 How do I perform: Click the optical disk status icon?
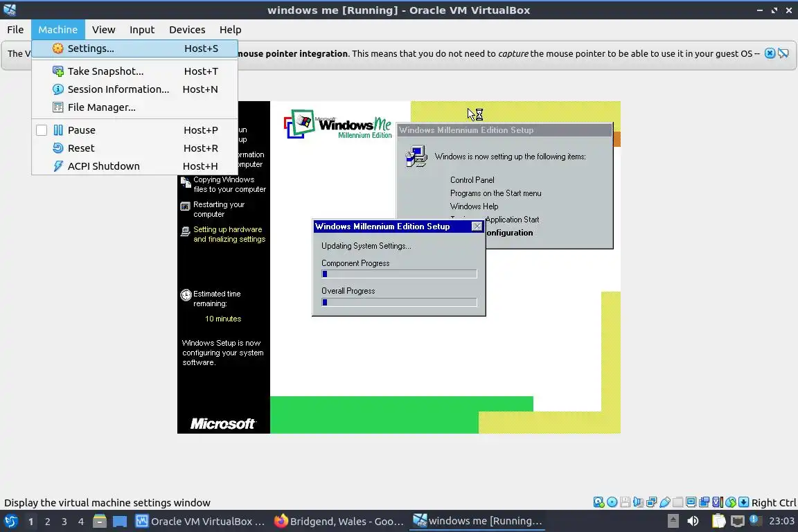[x=612, y=502]
